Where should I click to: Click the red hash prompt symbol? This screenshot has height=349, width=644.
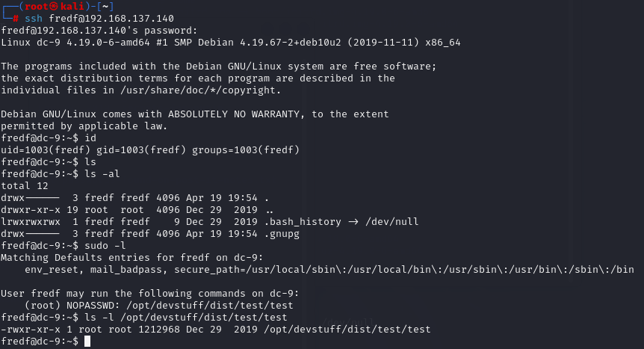[16, 18]
